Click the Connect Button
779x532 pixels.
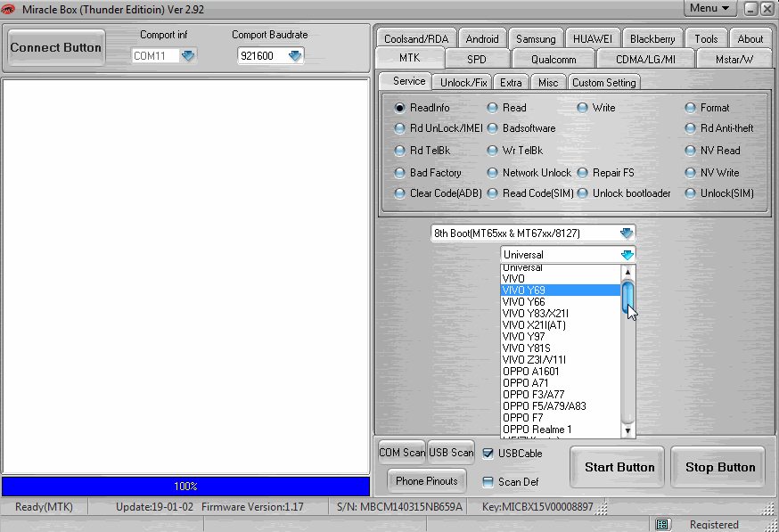(55, 48)
